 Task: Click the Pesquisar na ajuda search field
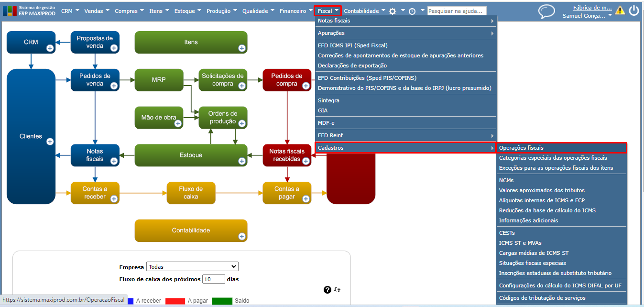(x=457, y=11)
